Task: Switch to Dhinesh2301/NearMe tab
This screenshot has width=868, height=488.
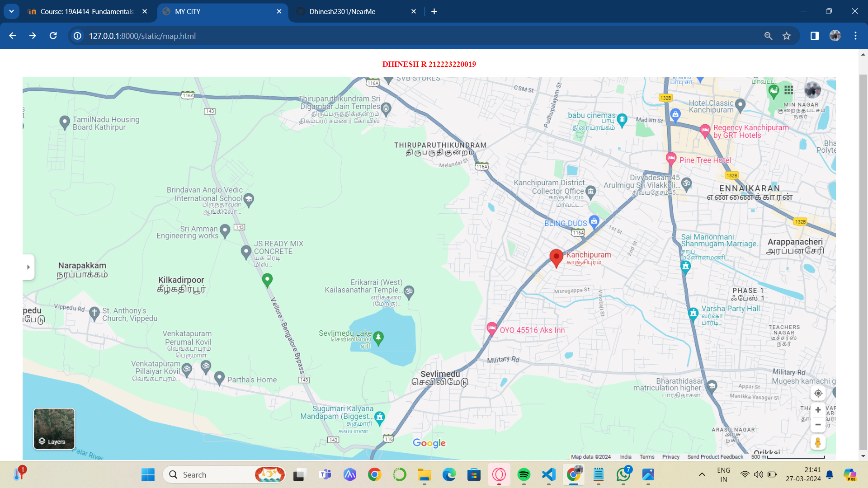Action: point(342,11)
